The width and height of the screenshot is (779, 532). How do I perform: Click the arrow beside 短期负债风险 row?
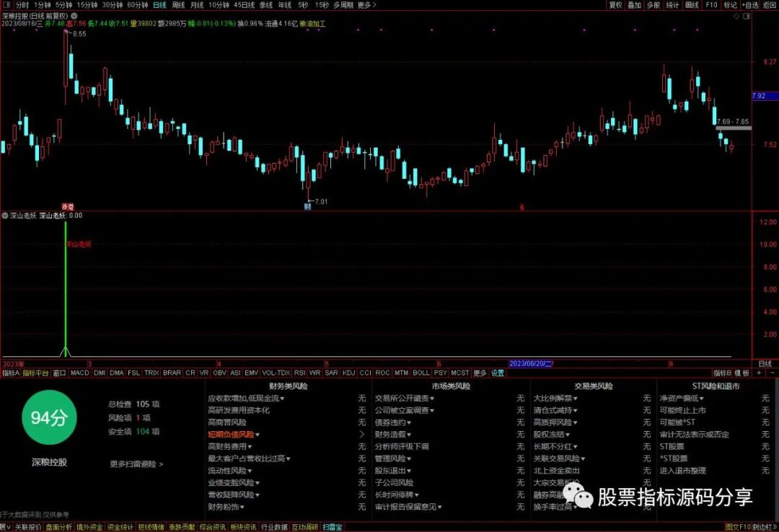click(x=361, y=434)
